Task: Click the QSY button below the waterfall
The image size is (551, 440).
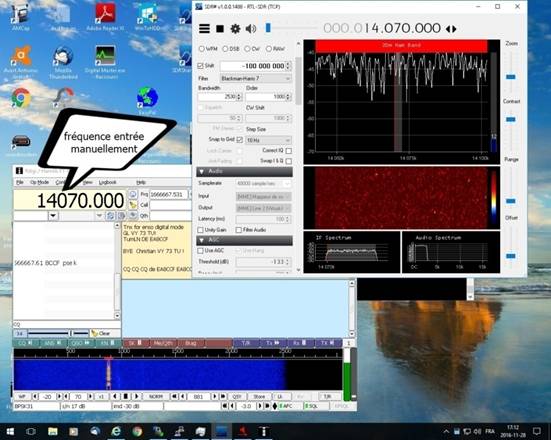Action: (237, 396)
